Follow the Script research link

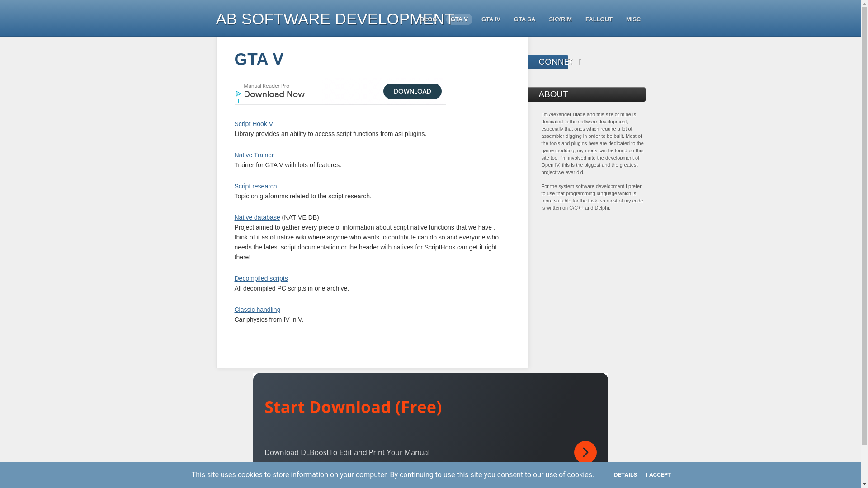click(x=255, y=186)
